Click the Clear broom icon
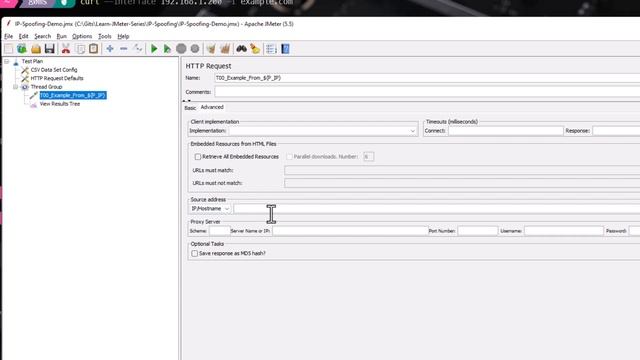640x360 pixels. [x=211, y=49]
